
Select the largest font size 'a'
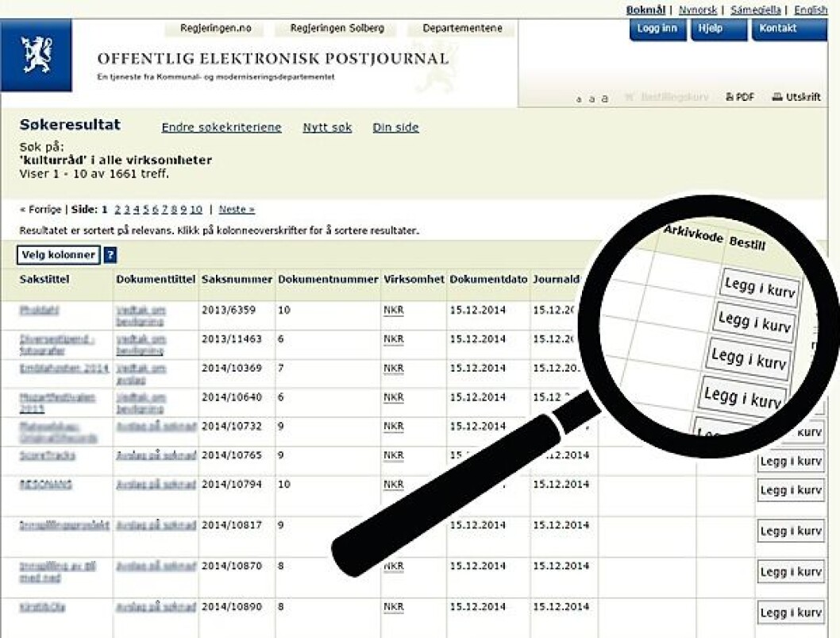point(604,98)
